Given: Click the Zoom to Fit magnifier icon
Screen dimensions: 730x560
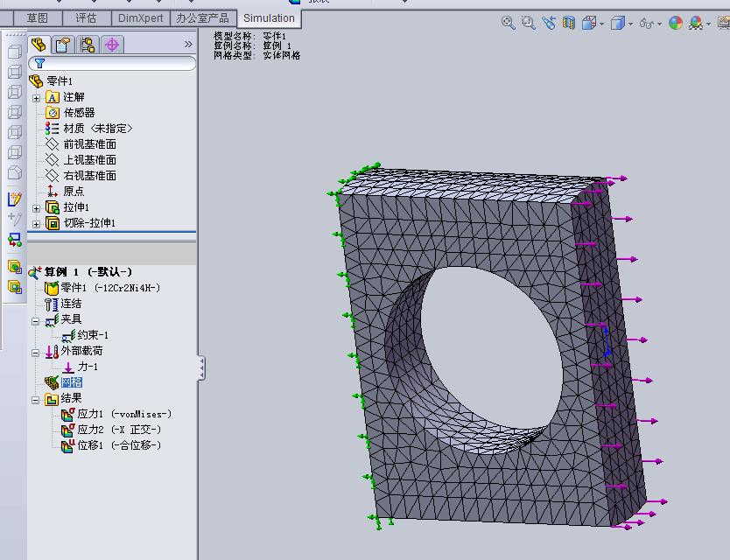Looking at the screenshot, I should [508, 23].
